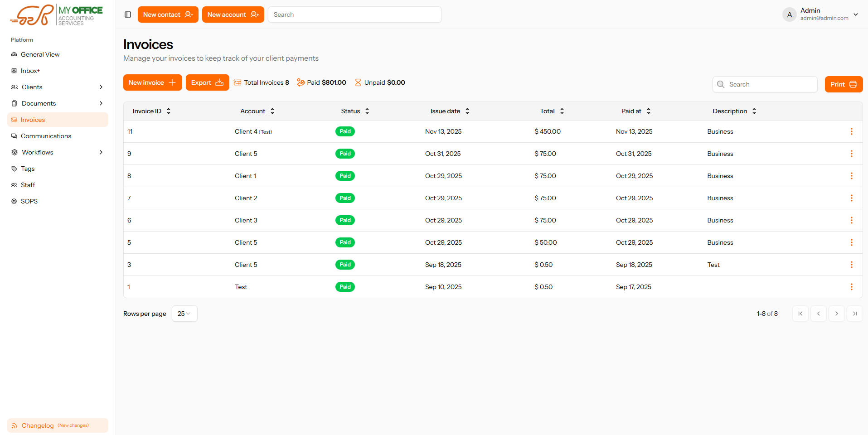This screenshot has height=435, width=868.
Task: Select the $ 450.00 total cell
Action: click(548, 131)
